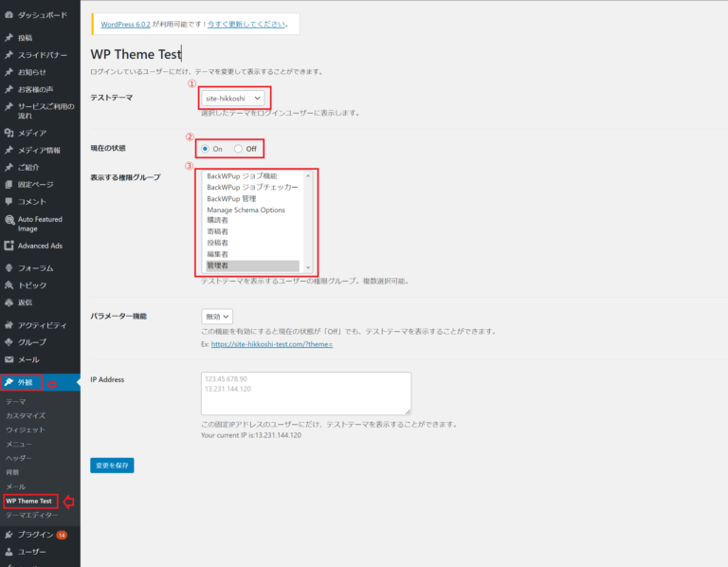This screenshot has width=728, height=567.
Task: Click the pushpin icon beside 投稿
Action: [x=9, y=38]
